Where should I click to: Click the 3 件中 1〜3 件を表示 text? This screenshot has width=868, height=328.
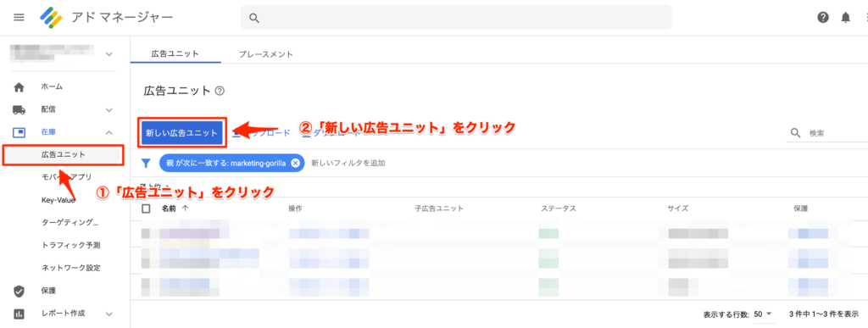(x=824, y=314)
